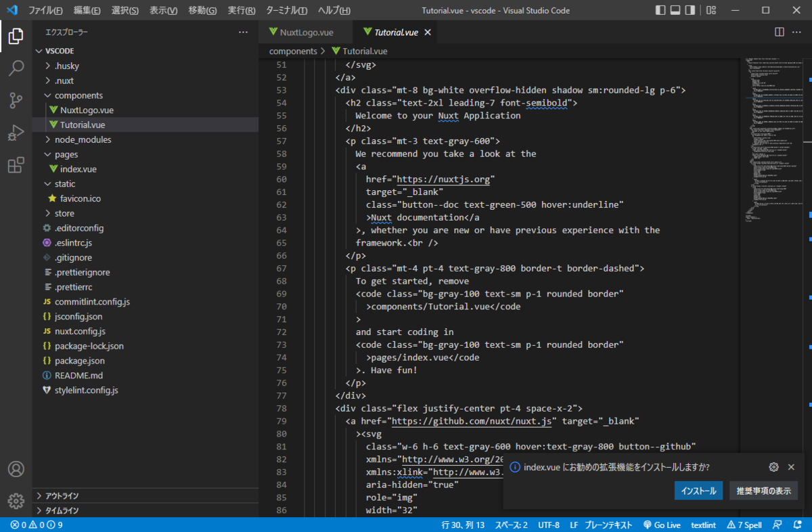Change LF end-of-line sequence
Image resolution: width=812 pixels, height=532 pixels.
(x=574, y=525)
